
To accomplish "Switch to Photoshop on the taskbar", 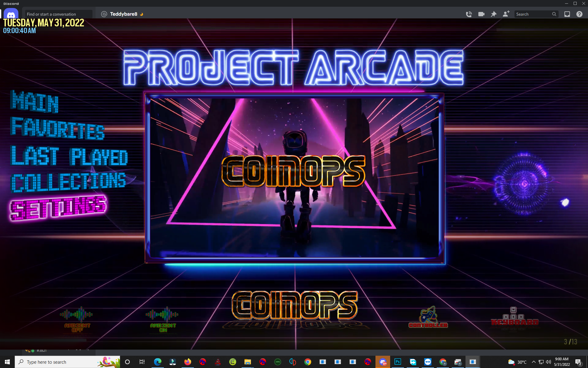I will tap(398, 362).
